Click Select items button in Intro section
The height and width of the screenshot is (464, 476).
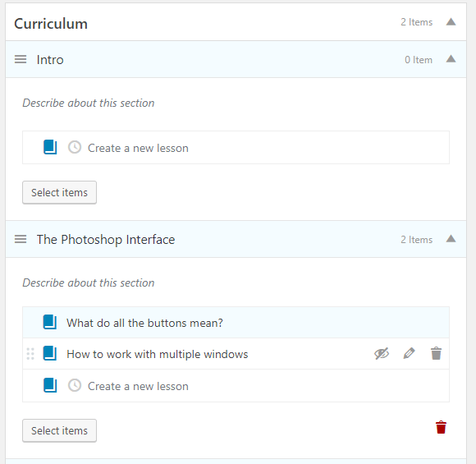pyautogui.click(x=59, y=193)
